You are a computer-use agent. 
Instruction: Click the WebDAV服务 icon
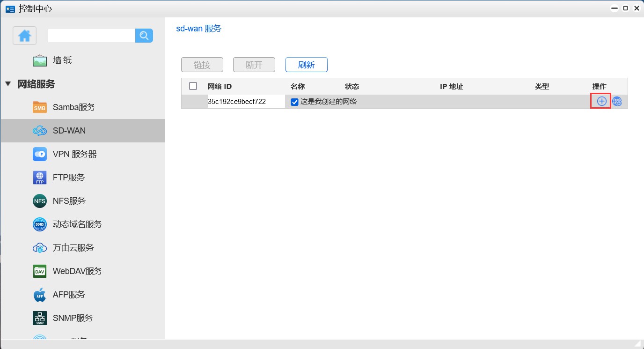click(39, 271)
